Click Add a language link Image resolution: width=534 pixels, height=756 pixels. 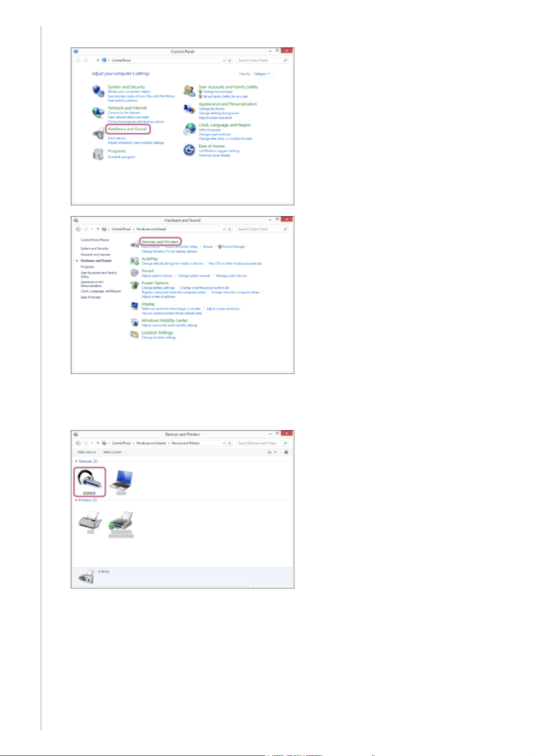(x=210, y=130)
